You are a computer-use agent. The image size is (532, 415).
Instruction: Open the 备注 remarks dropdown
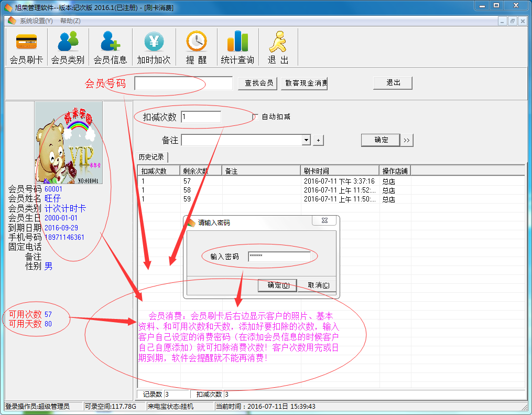306,140
